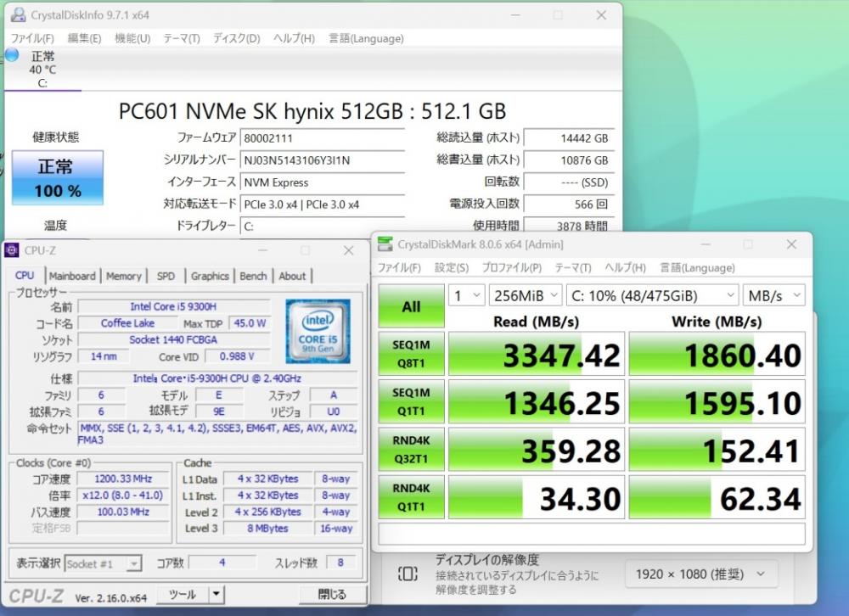Open the 言語(Language) menu in CrystalDiskInfo

366,38
